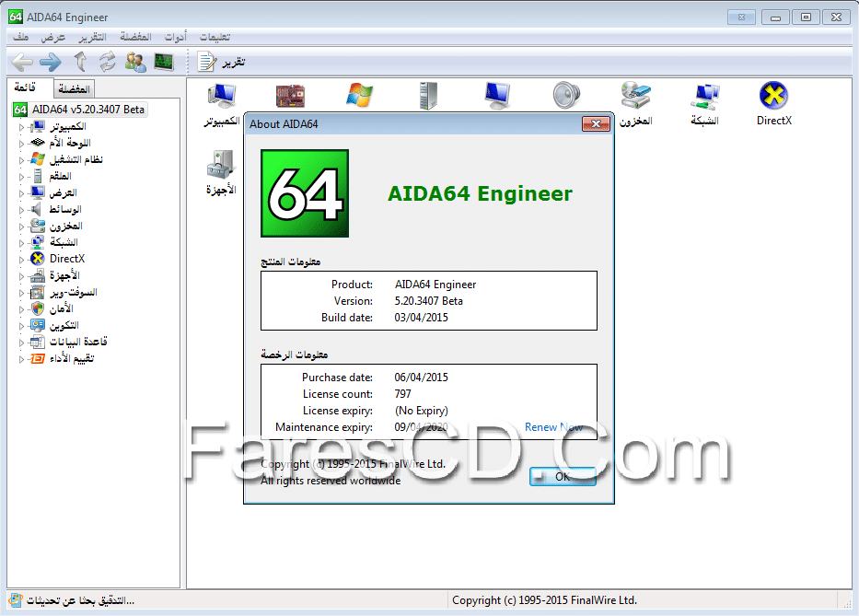859x616 pixels.
Task: Select قاعدة البيانات in the tree
Action: coord(78,342)
